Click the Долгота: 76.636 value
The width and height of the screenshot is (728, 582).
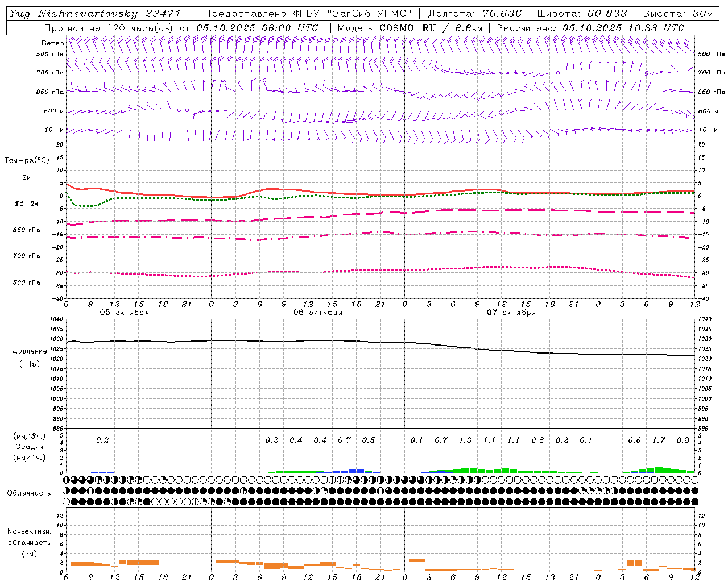tap(474, 14)
